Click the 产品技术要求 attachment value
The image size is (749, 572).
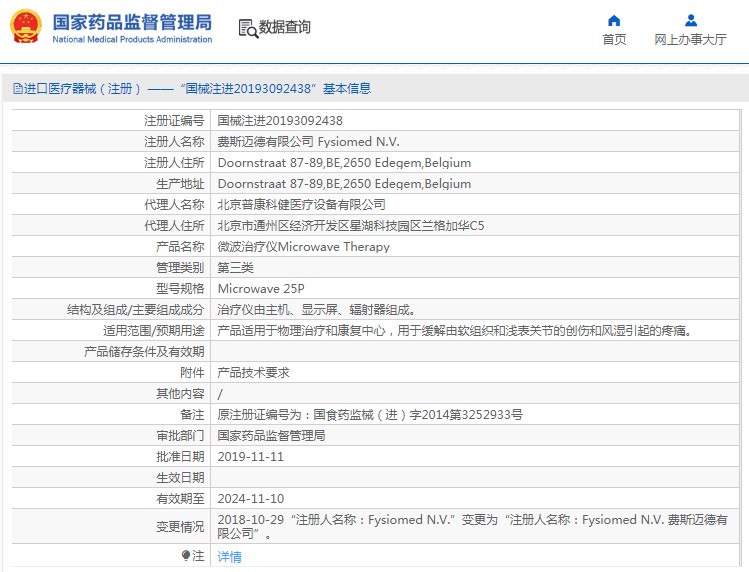[x=253, y=373]
